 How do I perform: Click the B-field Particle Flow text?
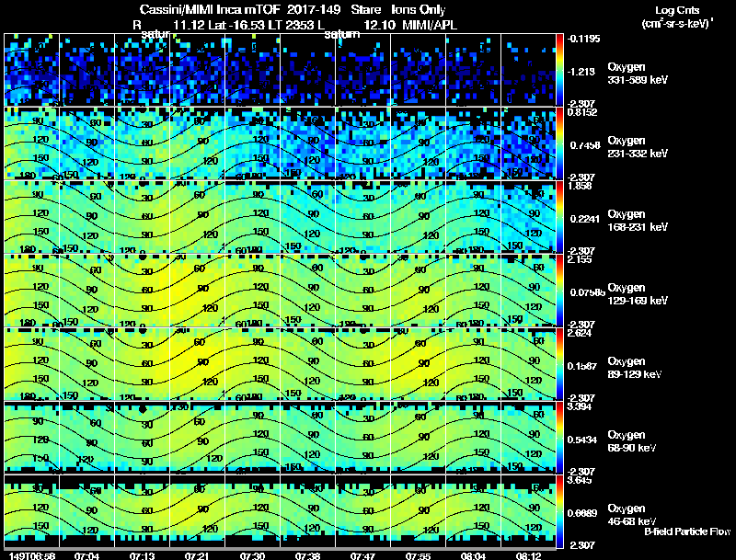tap(687, 531)
